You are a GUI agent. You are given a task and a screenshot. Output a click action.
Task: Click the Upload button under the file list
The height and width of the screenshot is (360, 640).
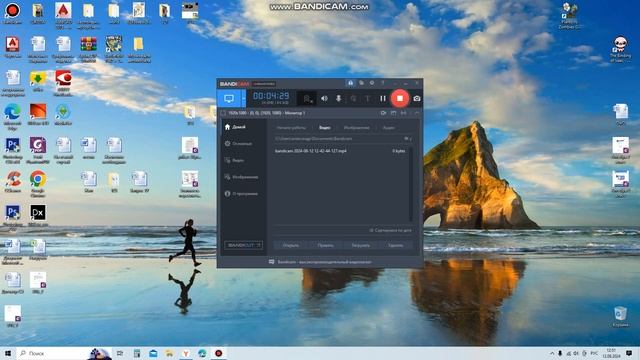tap(361, 245)
